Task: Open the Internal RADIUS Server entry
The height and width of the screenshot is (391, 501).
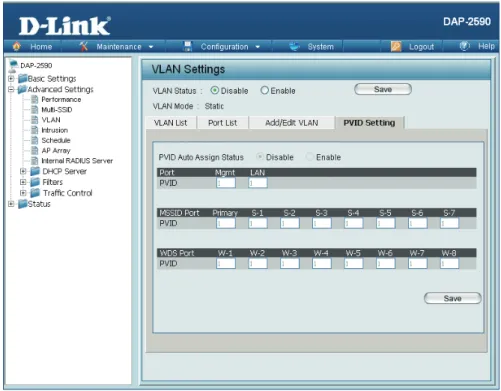Action: 77,161
